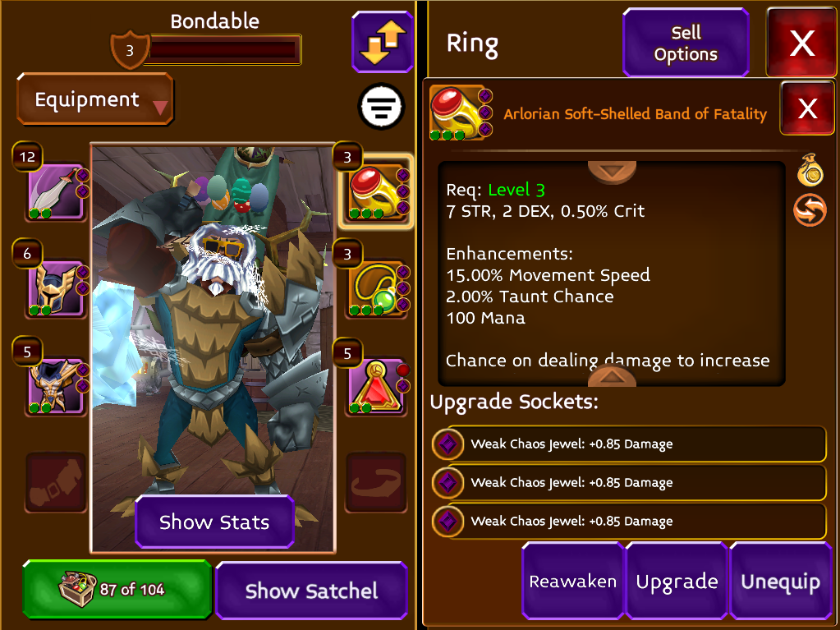The height and width of the screenshot is (630, 840).
Task: Open the round filter lines icon
Action: [x=382, y=106]
